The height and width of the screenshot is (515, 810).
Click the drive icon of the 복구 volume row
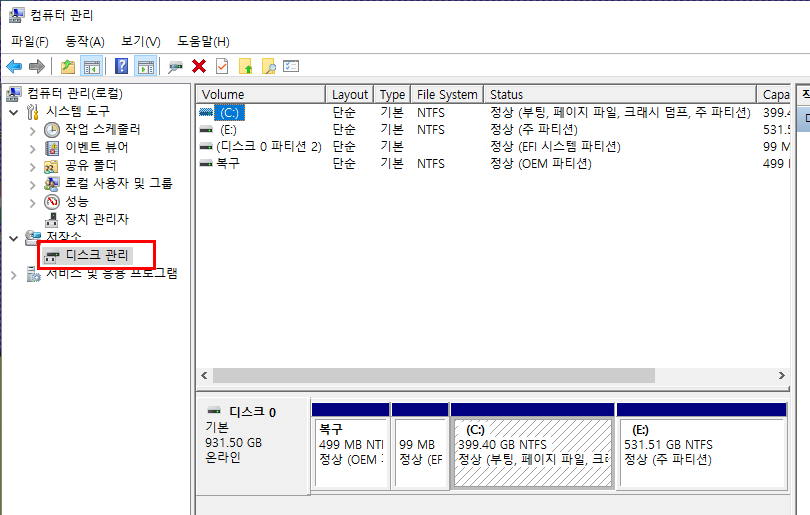(206, 163)
